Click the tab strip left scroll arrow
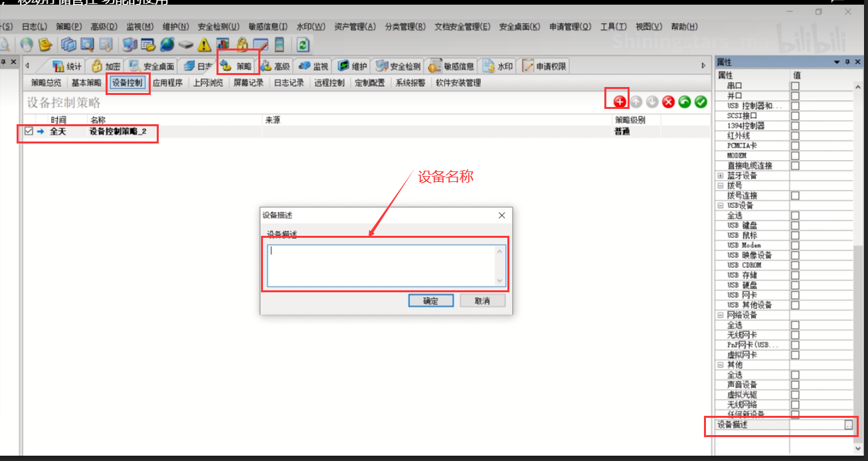The height and width of the screenshot is (461, 868). click(x=27, y=65)
